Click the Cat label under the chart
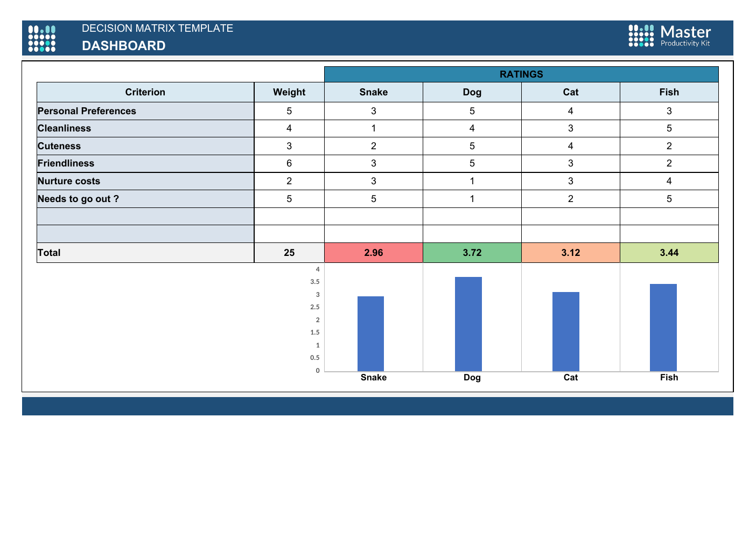756x535 pixels. [571, 378]
